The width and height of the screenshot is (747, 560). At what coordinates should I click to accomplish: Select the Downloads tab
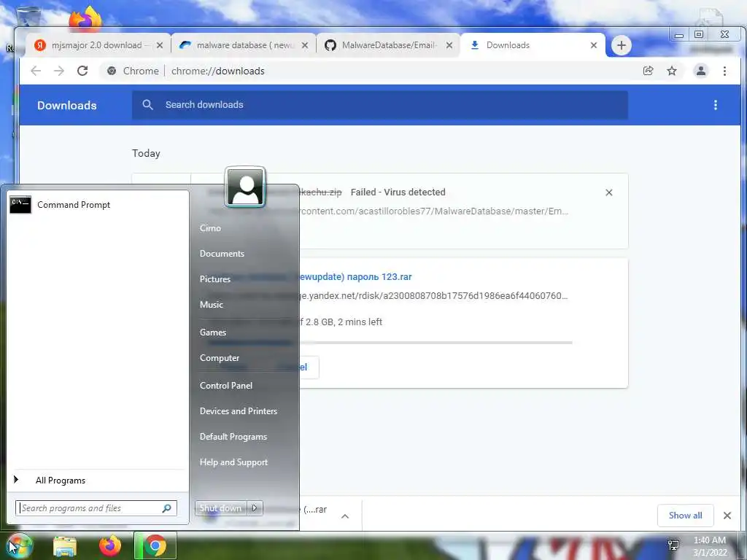click(533, 45)
